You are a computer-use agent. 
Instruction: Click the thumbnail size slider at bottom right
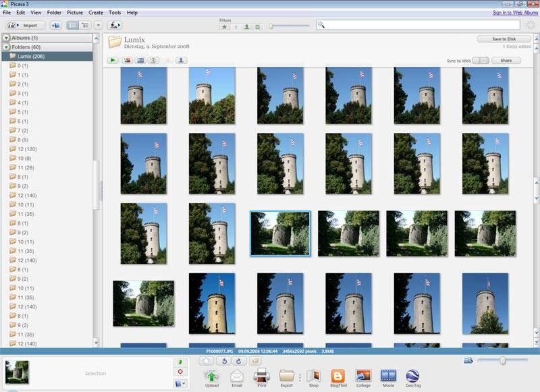502,361
